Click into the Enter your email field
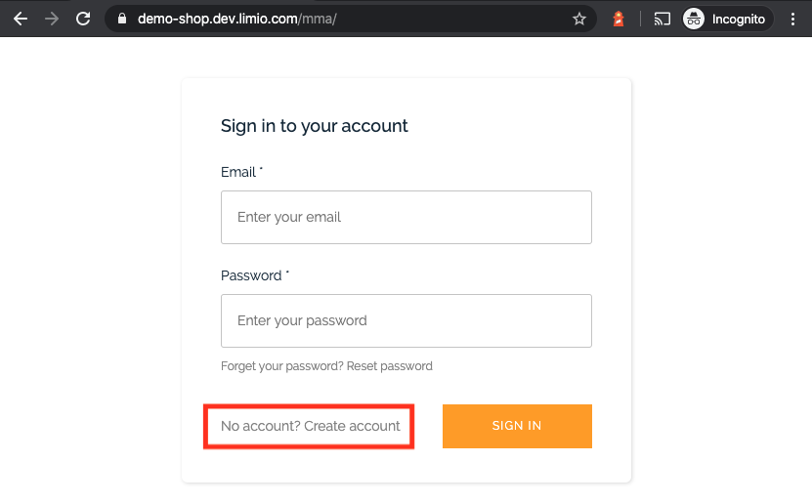The width and height of the screenshot is (812, 504). [406, 218]
